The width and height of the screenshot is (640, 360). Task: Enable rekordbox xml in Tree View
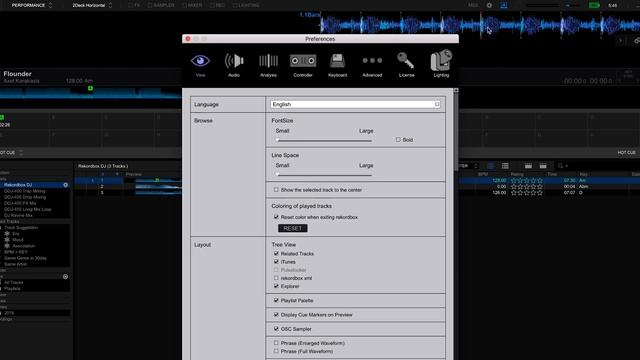[x=276, y=278]
